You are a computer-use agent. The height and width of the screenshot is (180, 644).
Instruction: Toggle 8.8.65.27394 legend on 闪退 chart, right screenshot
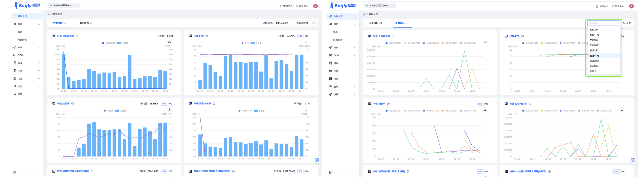393,43
